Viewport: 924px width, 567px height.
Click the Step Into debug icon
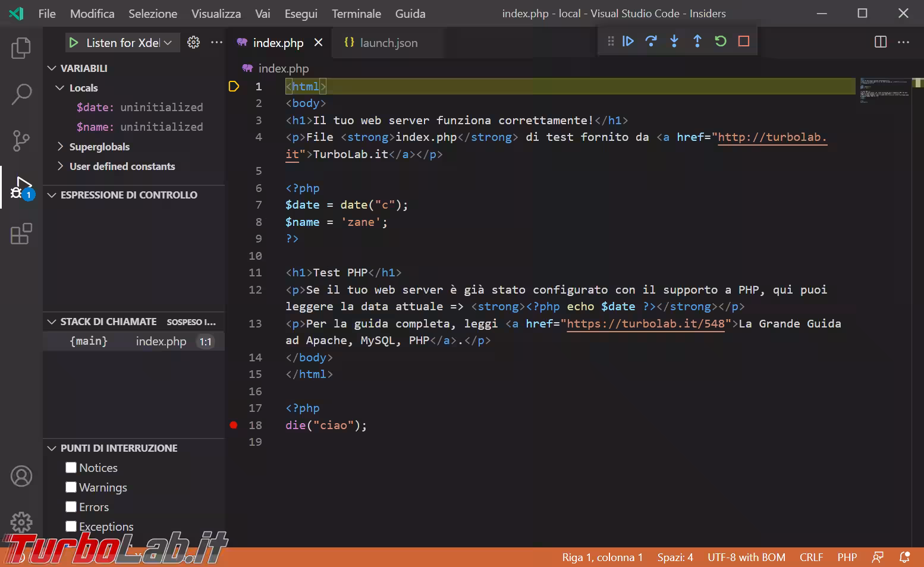coord(674,42)
